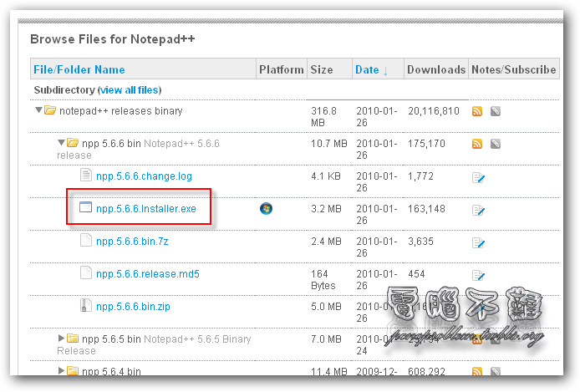
Task: Click subscribe icon for npp 5.6.6 bin folder
Action: (x=496, y=144)
